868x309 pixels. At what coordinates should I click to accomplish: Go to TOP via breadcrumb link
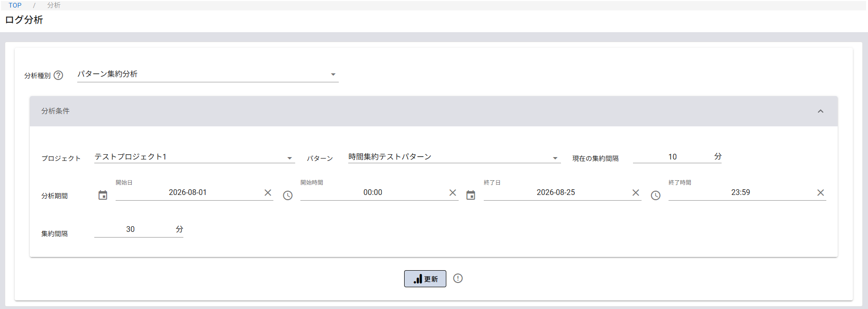pyautogui.click(x=15, y=5)
